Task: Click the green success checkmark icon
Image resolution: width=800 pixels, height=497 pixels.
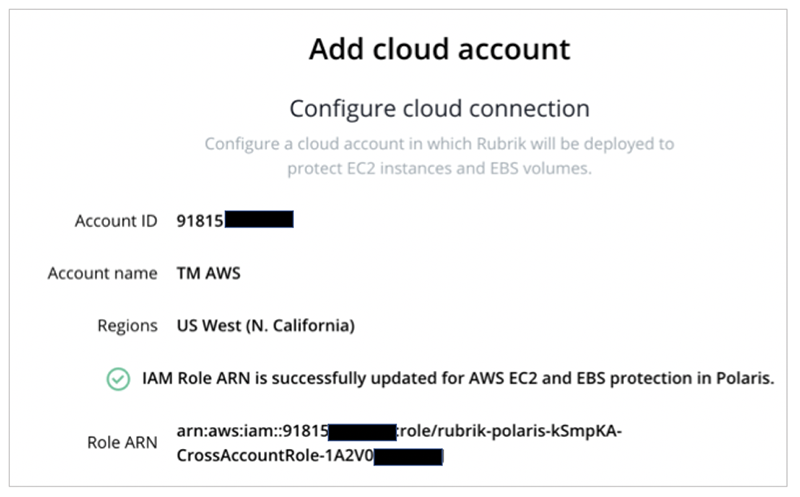Action: (118, 379)
